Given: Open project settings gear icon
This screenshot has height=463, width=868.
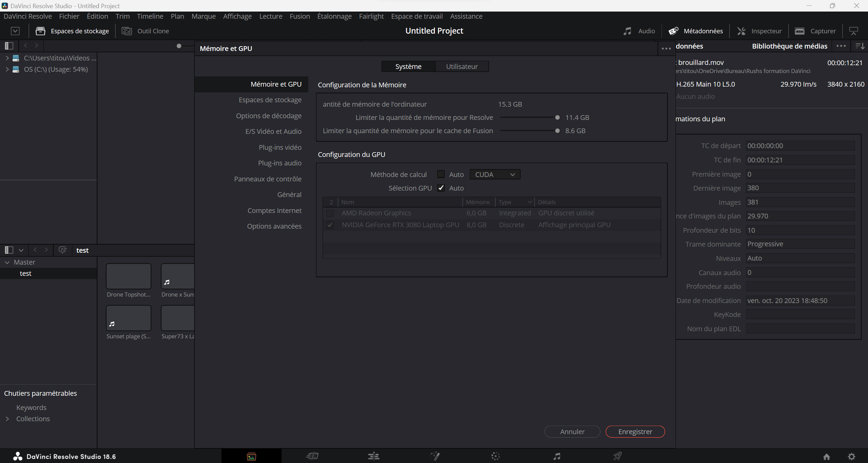Looking at the screenshot, I should coord(851,457).
